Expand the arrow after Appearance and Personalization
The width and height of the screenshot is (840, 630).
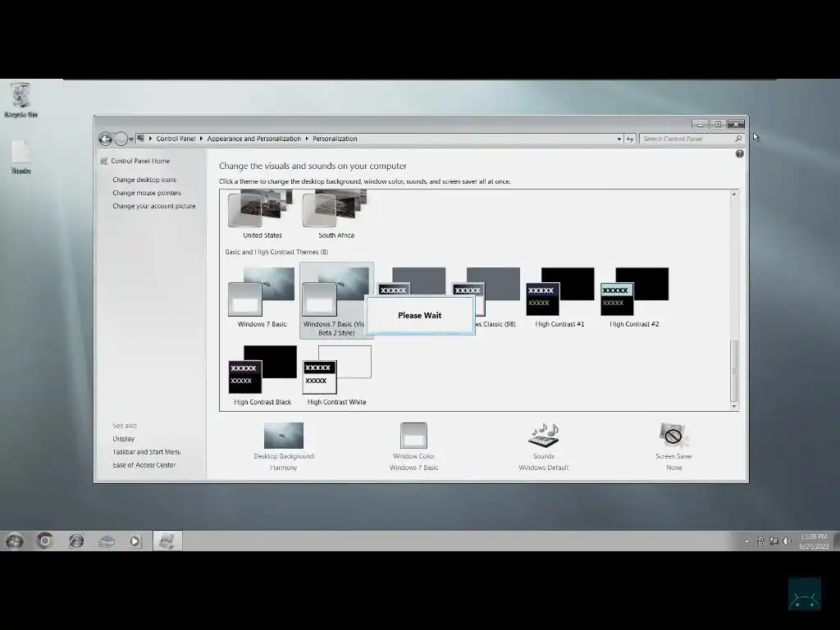(307, 139)
